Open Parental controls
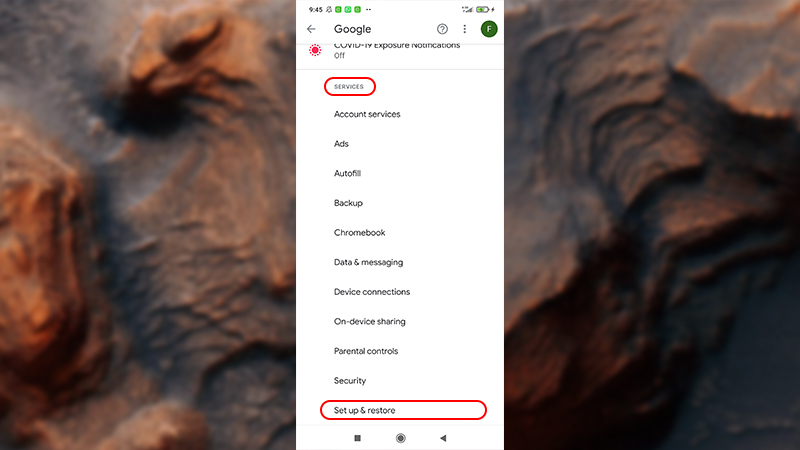800x450 pixels. pos(400,351)
